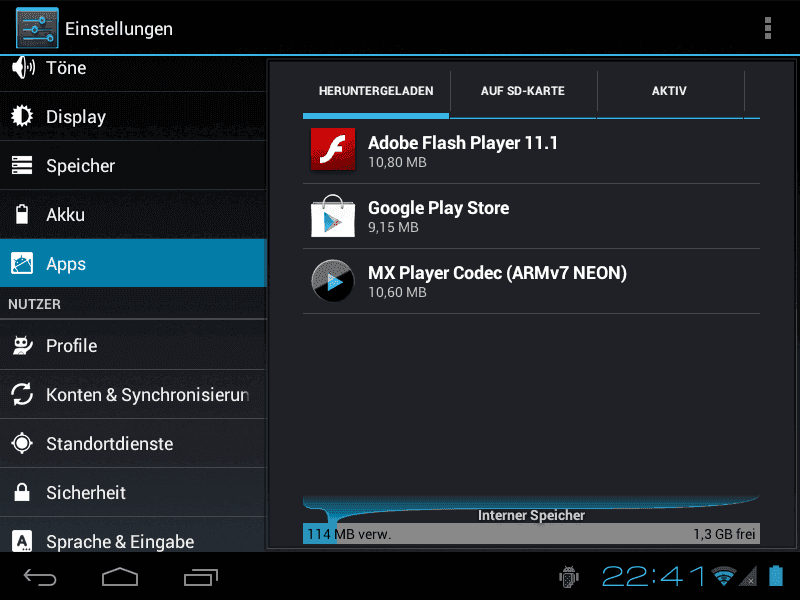Tap the Apps android icon
Screen dimensions: 800x600
coord(22,263)
